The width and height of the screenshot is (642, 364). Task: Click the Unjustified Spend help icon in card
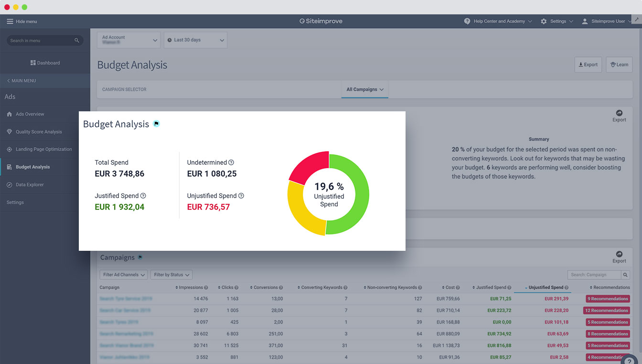point(241,196)
